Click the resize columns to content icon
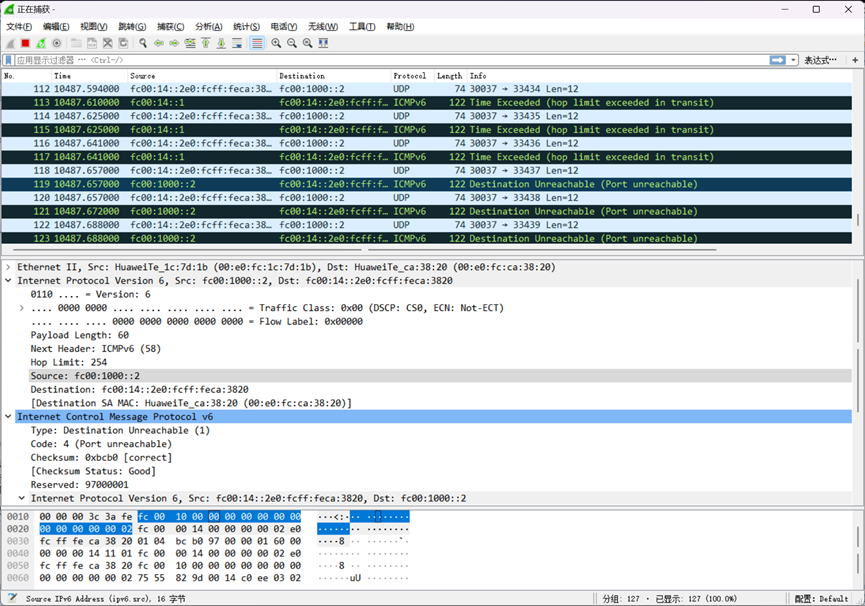This screenshot has height=606, width=865. [323, 43]
